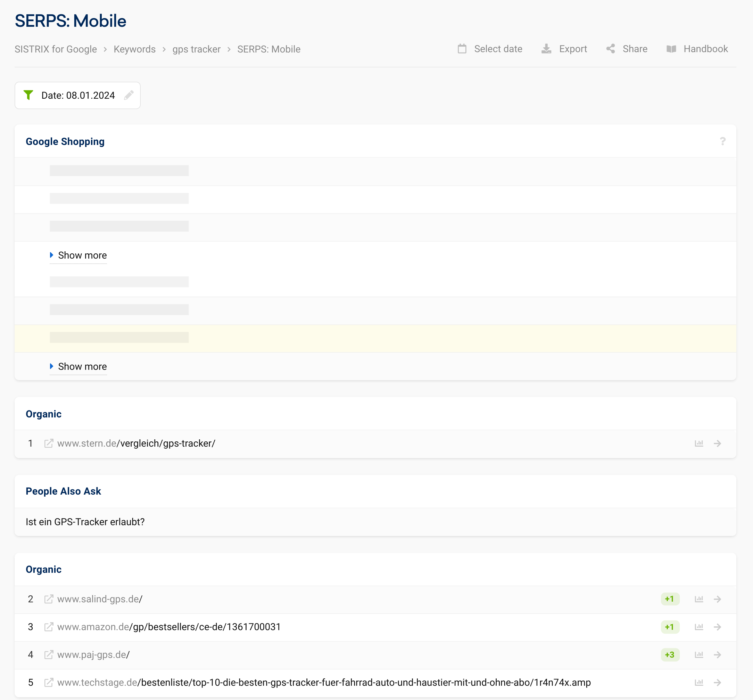Click the Google Shopping help question mark
Image resolution: width=753 pixels, height=700 pixels.
[x=722, y=141]
